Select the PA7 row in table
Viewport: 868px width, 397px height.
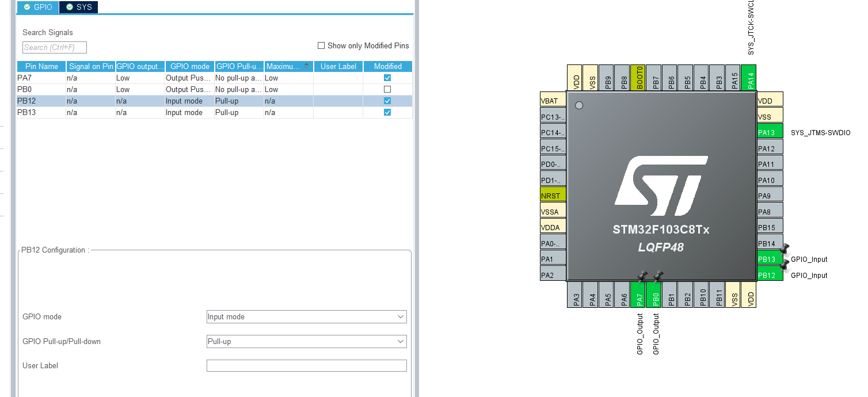215,78
